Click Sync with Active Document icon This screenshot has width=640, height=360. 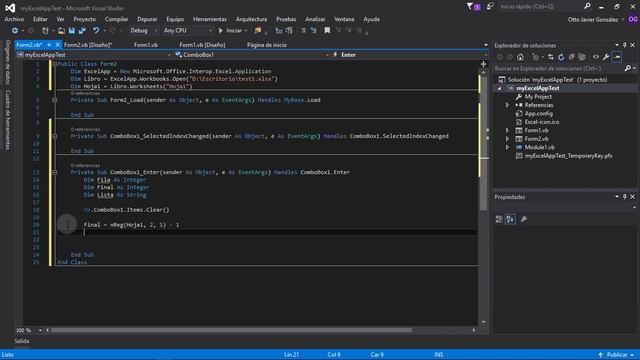[x=551, y=57]
